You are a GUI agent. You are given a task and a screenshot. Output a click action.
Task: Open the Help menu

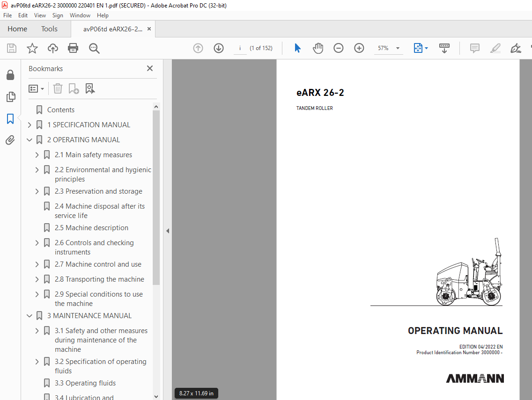coord(103,15)
